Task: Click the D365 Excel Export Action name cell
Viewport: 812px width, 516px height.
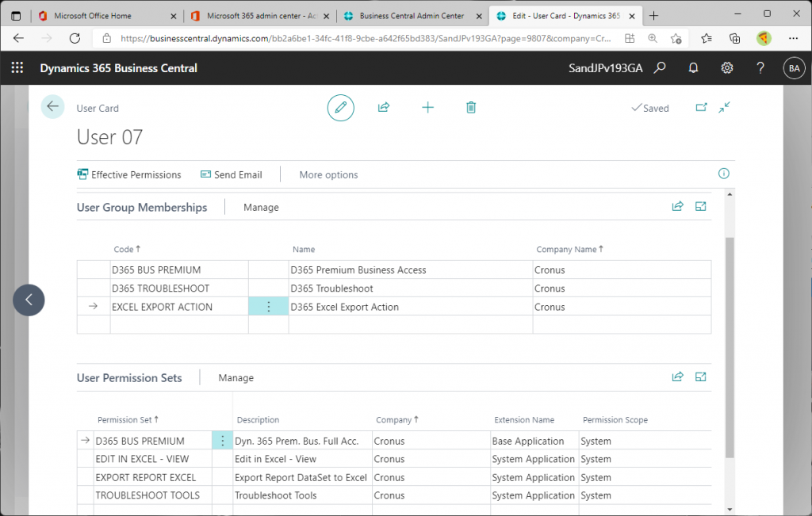Action: [x=411, y=307]
